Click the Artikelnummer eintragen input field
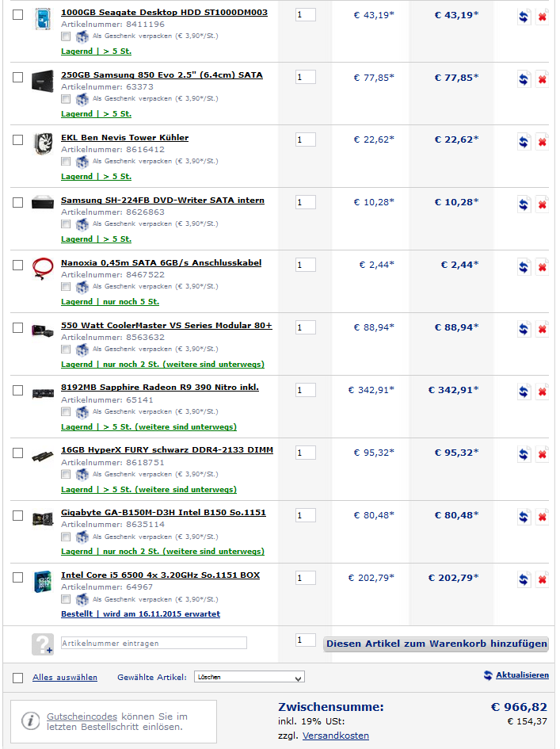Screen dimensions: 560x749 click(154, 643)
